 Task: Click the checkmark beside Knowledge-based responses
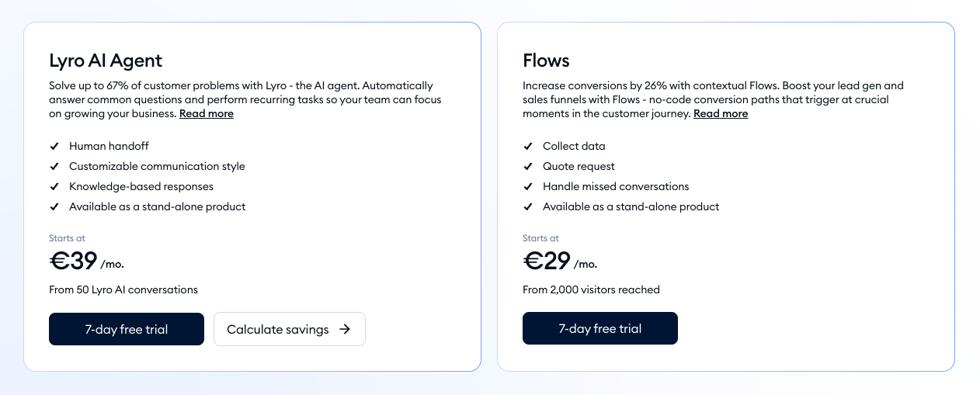pyautogui.click(x=54, y=186)
